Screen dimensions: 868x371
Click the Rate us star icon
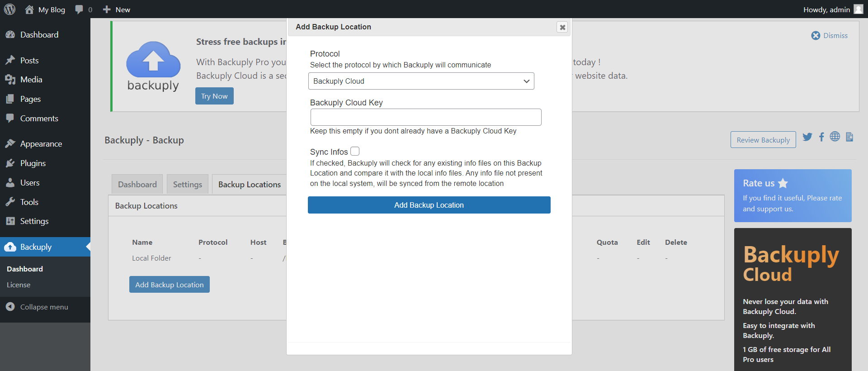tap(783, 183)
